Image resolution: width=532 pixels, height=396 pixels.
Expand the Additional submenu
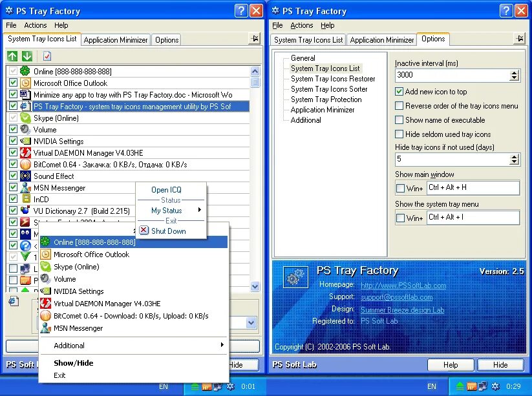click(x=134, y=346)
